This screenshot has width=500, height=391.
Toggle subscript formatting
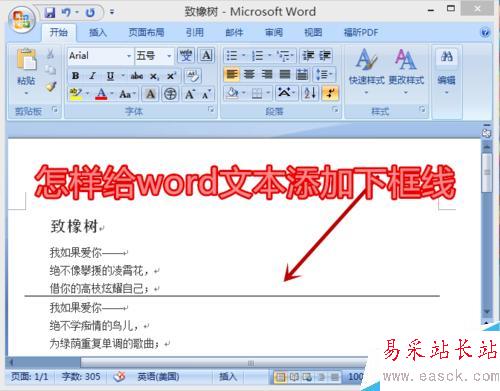pyautogui.click(x=154, y=76)
